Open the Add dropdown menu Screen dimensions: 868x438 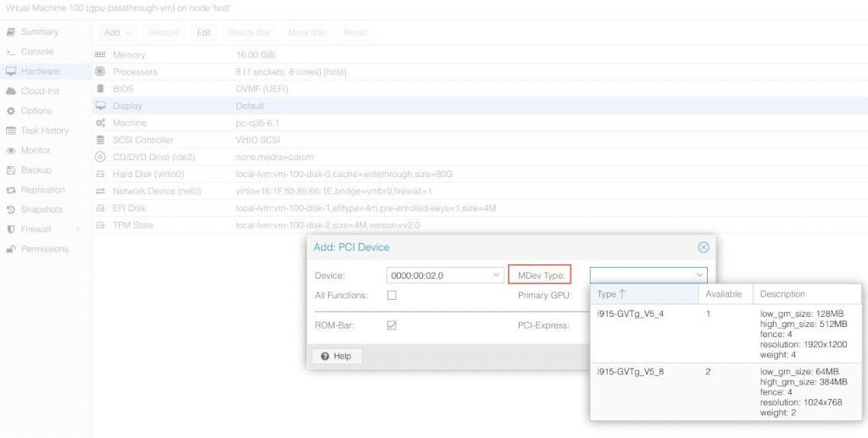(118, 33)
